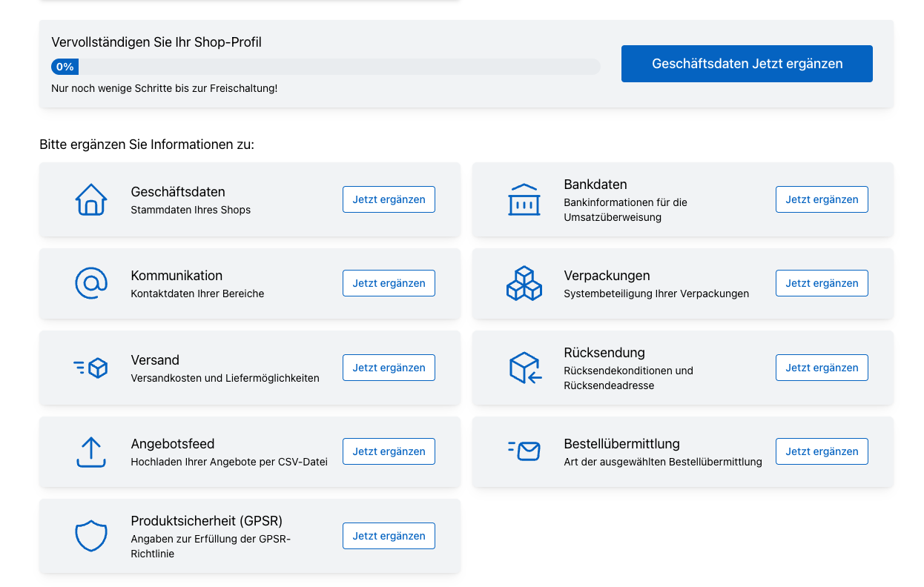Viewport: 924px width, 587px height.
Task: Click Jetzt ergänzen beside Angebotsfeed
Action: [389, 451]
